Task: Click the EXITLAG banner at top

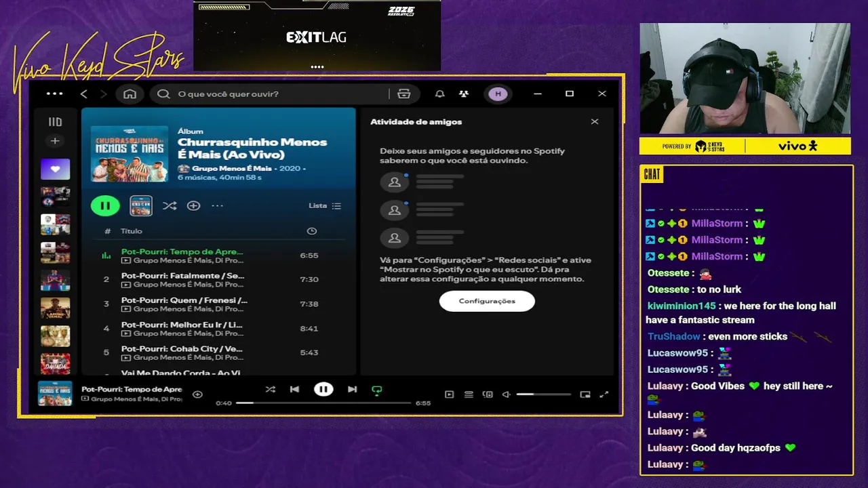Action: point(317,37)
